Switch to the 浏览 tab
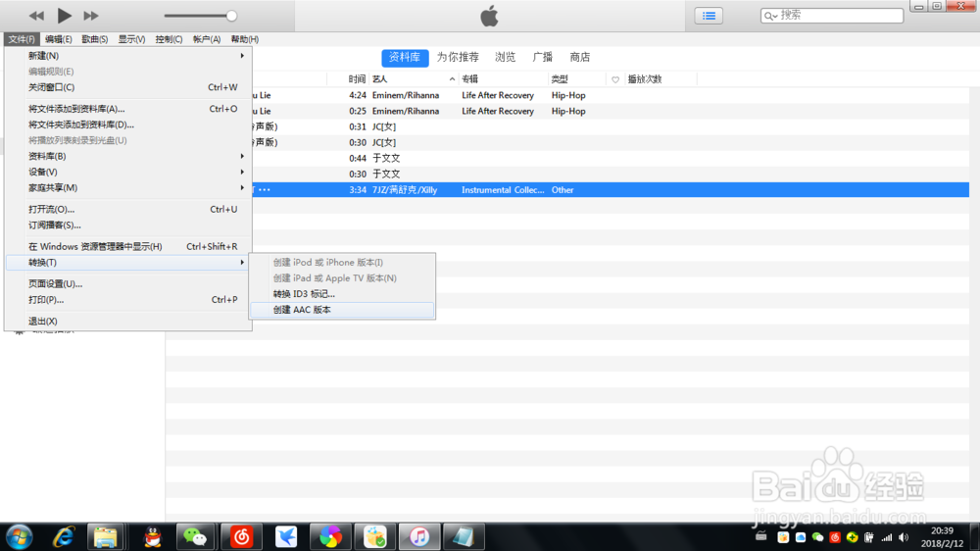The image size is (980, 551). [505, 58]
